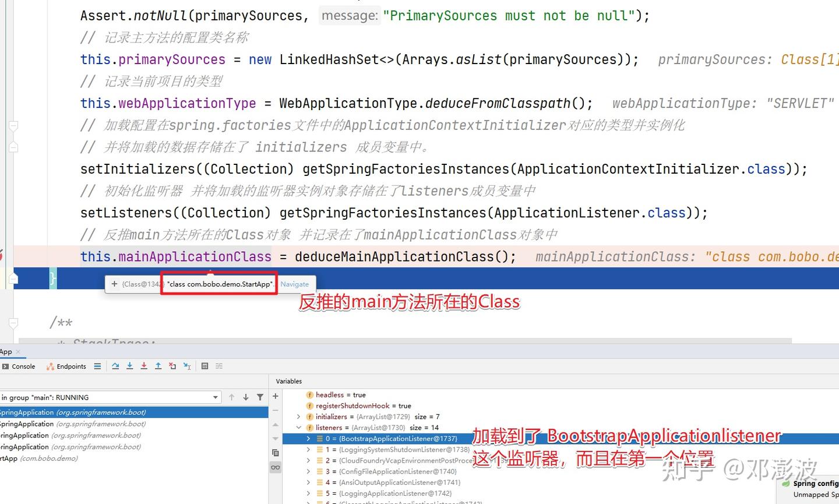Toggle show watches with the infinity icon
Image resolution: width=839 pixels, height=504 pixels.
pos(275,467)
